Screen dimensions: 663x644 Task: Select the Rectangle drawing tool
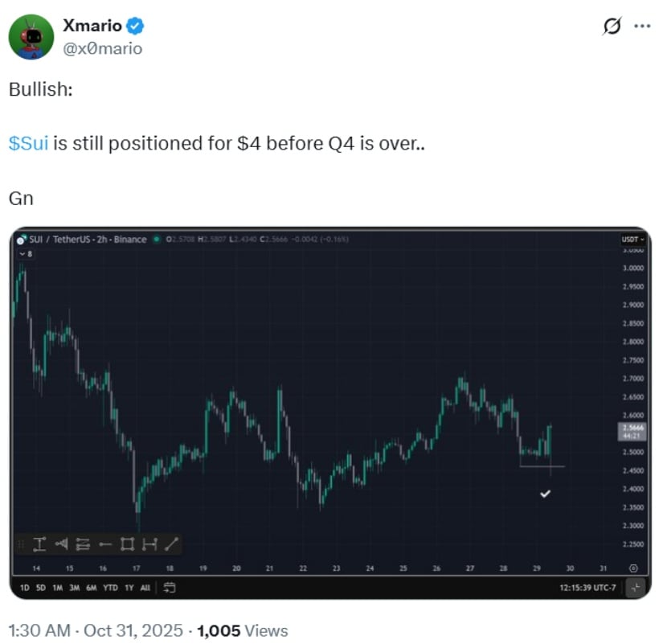[127, 544]
